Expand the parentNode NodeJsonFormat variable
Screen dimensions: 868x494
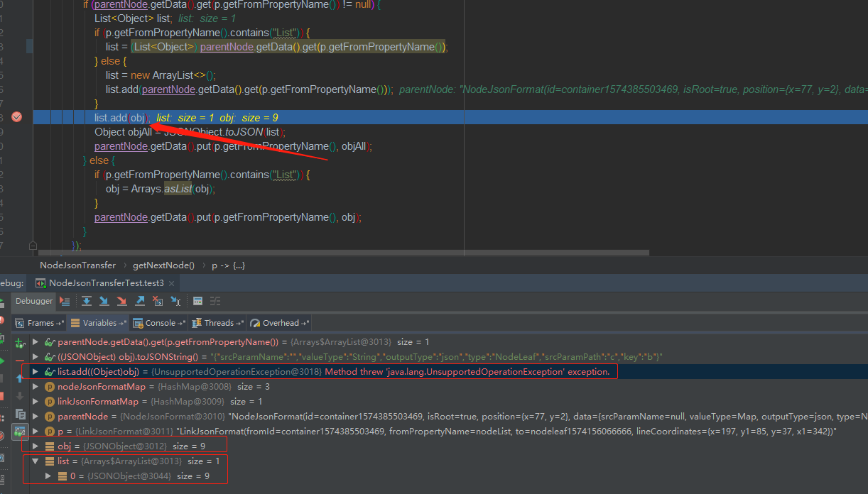coord(35,416)
